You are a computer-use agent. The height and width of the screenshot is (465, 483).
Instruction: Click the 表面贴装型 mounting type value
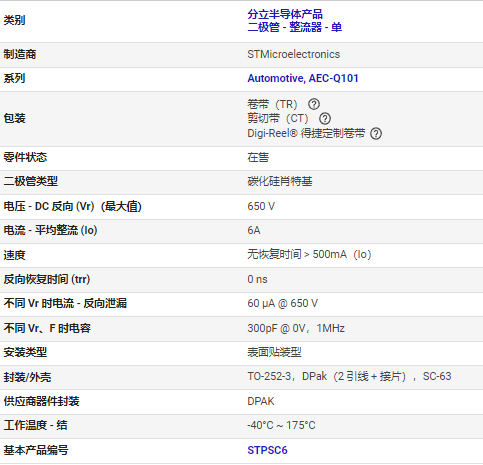(274, 352)
